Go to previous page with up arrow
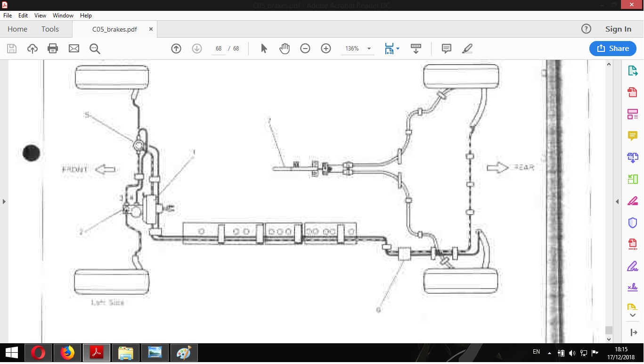This screenshot has height=364, width=644. 176,49
